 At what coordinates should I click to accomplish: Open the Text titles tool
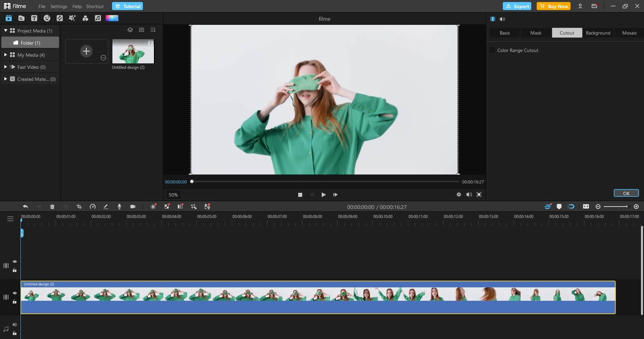click(x=34, y=18)
